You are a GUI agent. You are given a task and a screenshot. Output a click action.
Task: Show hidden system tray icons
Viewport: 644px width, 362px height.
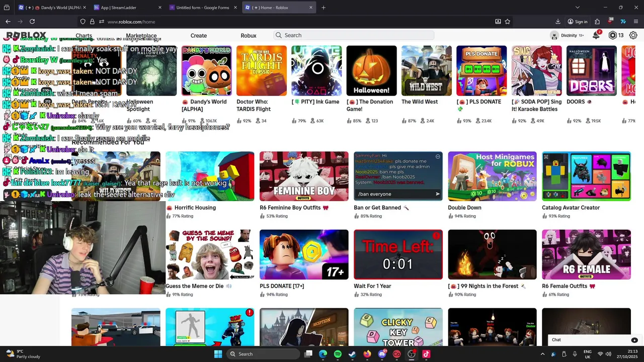tap(542, 354)
